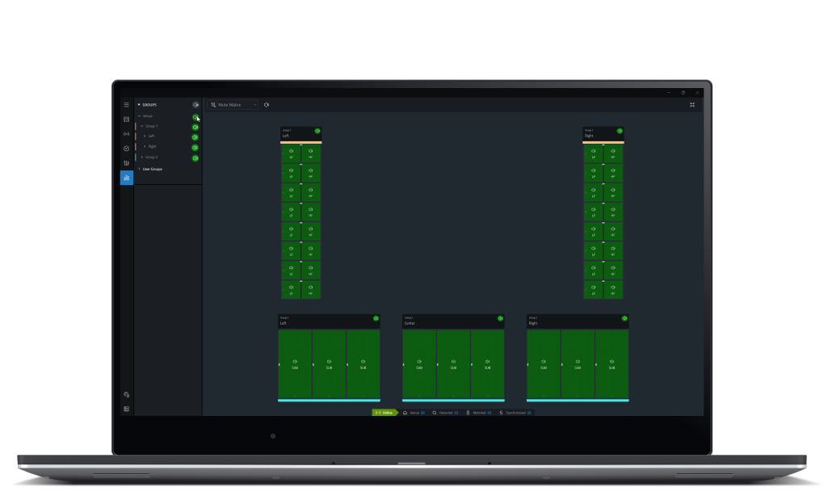824x504 pixels.
Task: Mute the Group 2 Right sub array header
Action: (624, 318)
